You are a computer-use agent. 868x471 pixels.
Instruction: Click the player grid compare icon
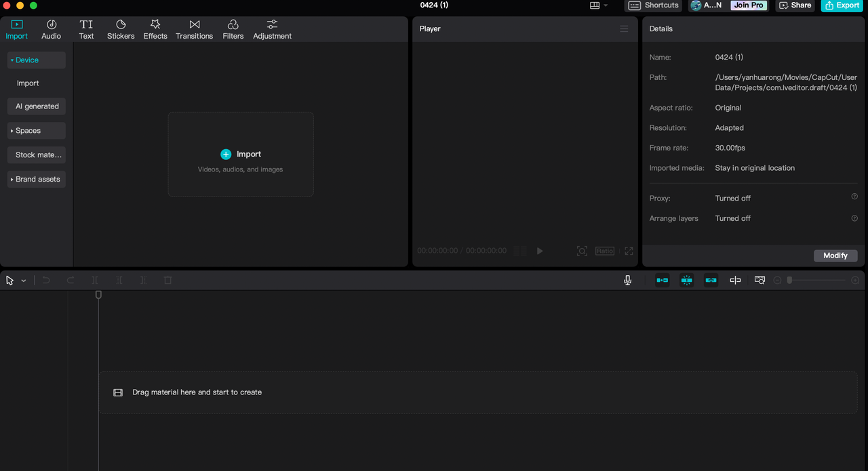[520, 251]
